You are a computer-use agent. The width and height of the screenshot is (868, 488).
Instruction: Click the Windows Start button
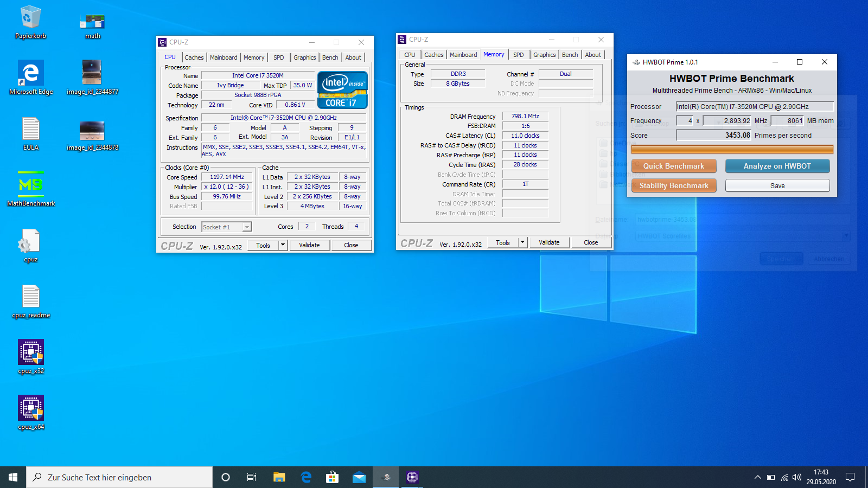13,477
